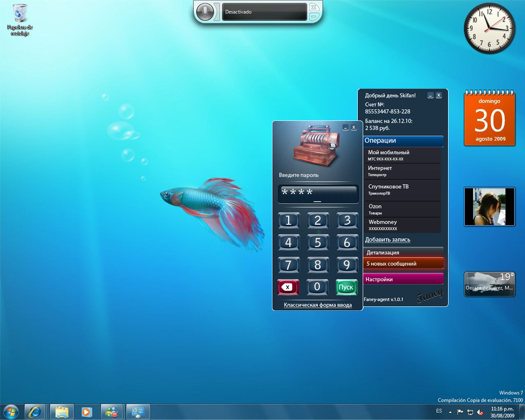Click the volume icon in system tray

pyautogui.click(x=479, y=412)
